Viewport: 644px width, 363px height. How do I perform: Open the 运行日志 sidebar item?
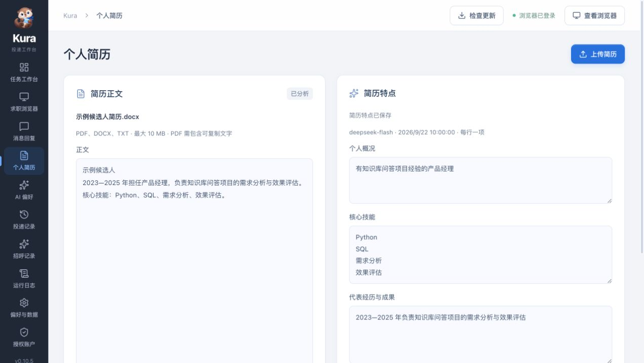point(24,278)
